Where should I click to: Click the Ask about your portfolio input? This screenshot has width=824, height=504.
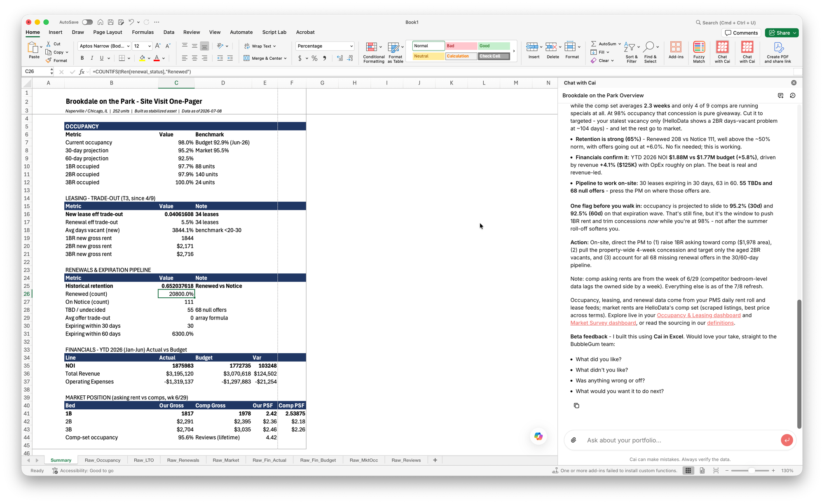[x=680, y=440]
